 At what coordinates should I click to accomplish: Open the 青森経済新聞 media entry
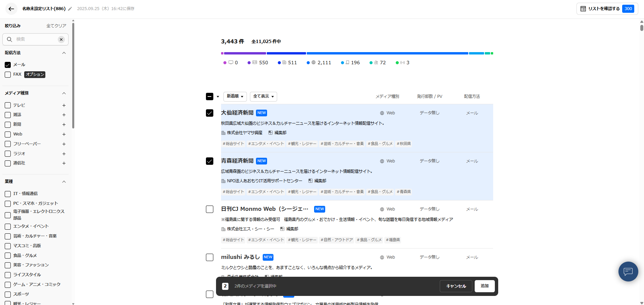tap(237, 161)
